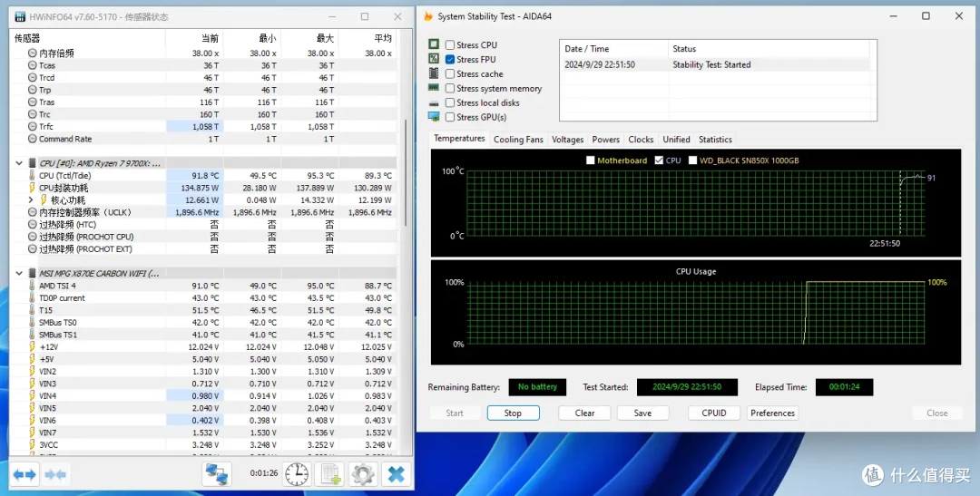Click HWiNFO sensor list vertical scrollbar
The image size is (980, 496).
(x=406, y=173)
